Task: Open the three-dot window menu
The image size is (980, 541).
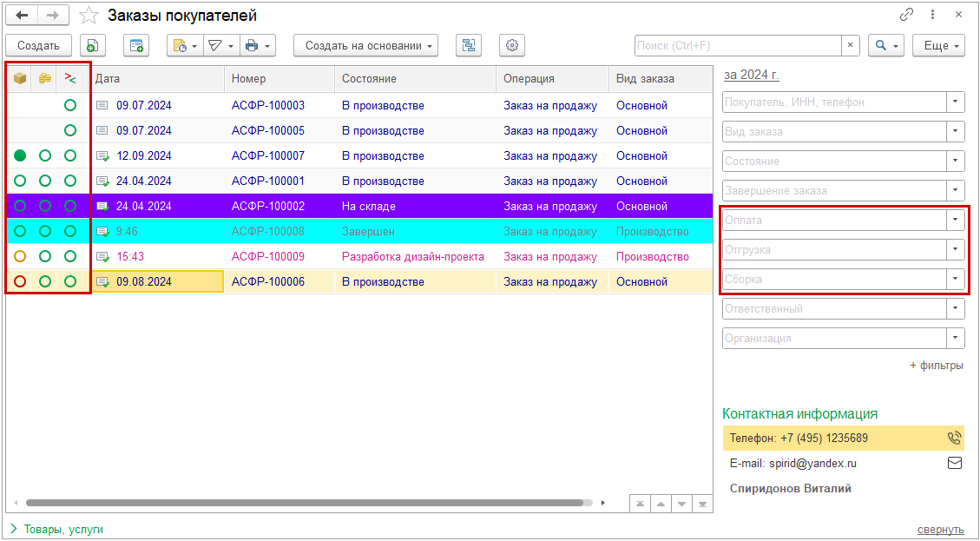Action: point(932,15)
